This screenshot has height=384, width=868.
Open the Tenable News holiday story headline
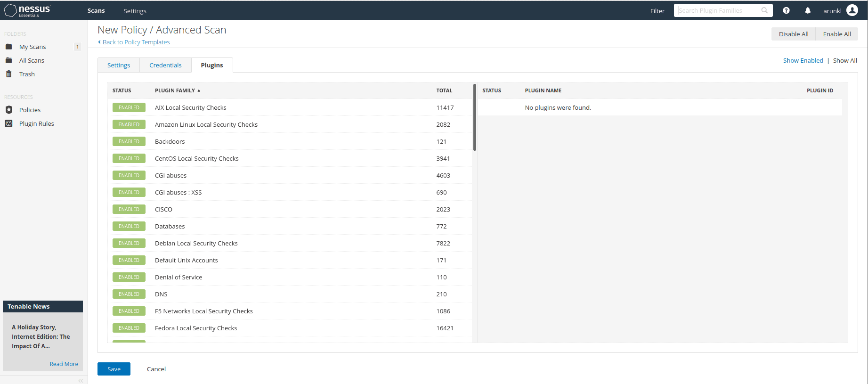coord(41,336)
